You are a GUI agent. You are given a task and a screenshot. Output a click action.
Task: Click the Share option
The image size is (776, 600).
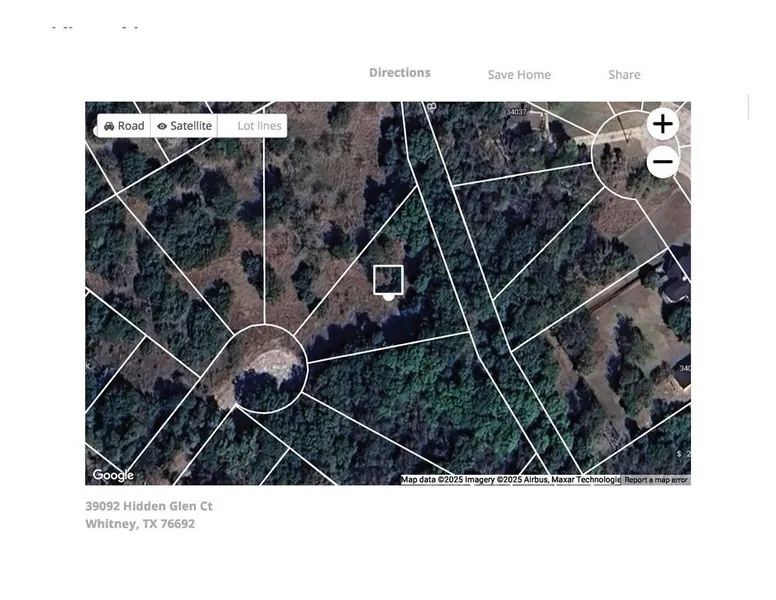pyautogui.click(x=624, y=75)
